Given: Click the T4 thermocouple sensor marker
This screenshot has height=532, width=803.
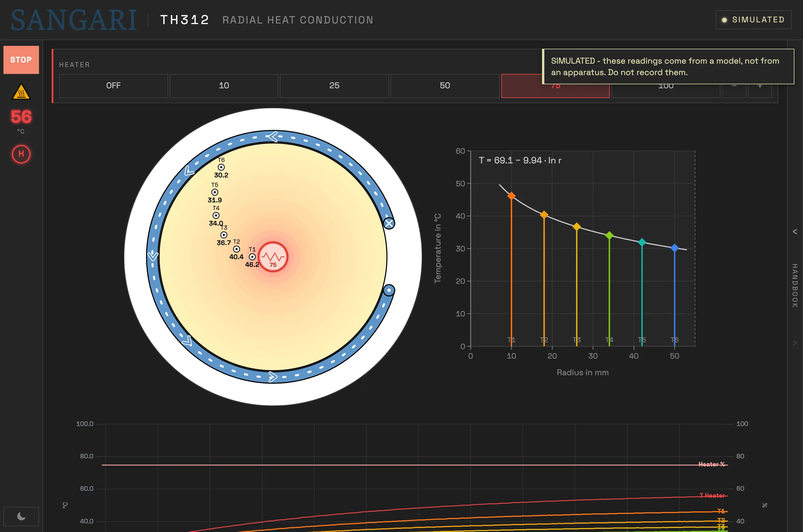Looking at the screenshot, I should pos(216,216).
